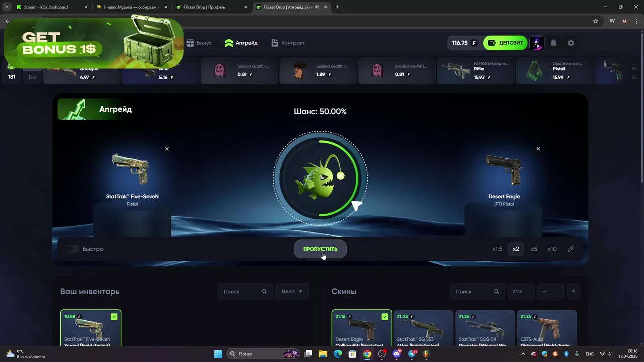Open Microsoft Store from taskbar
The width and height of the screenshot is (644, 362).
353,354
